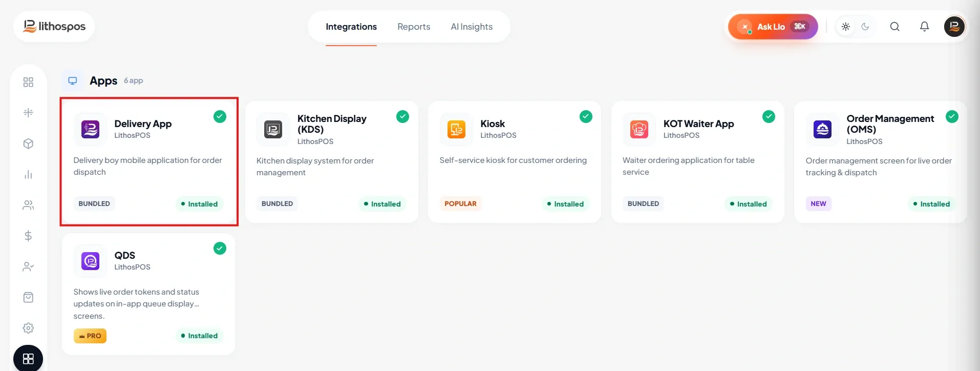Click 'Delivery boy mobile application' description
This screenshot has width=980, height=371.
click(x=147, y=166)
